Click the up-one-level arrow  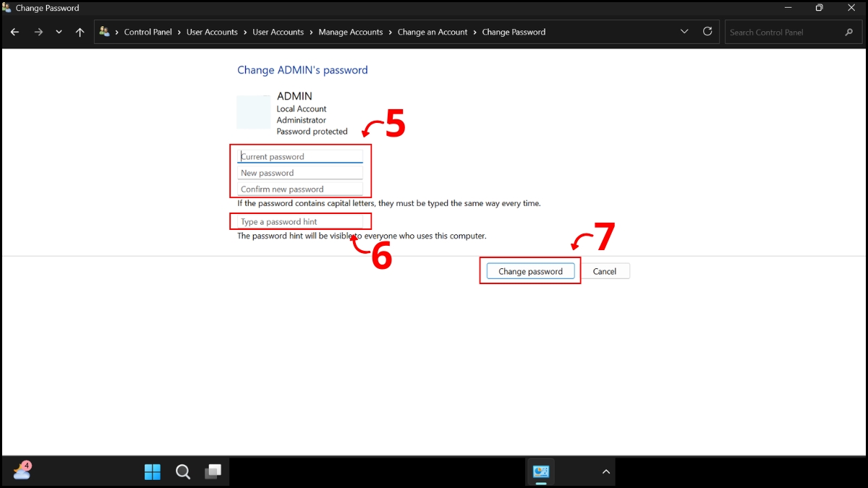pos(80,32)
